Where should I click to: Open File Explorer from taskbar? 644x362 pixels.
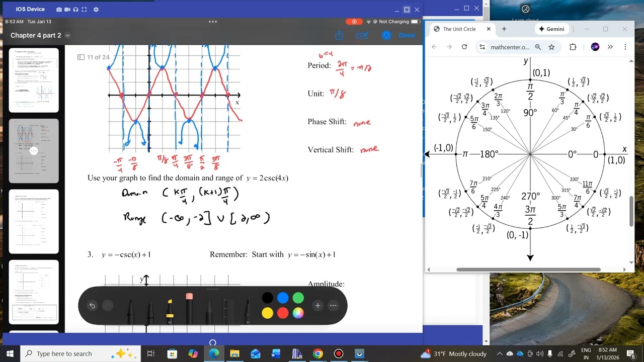234,353
